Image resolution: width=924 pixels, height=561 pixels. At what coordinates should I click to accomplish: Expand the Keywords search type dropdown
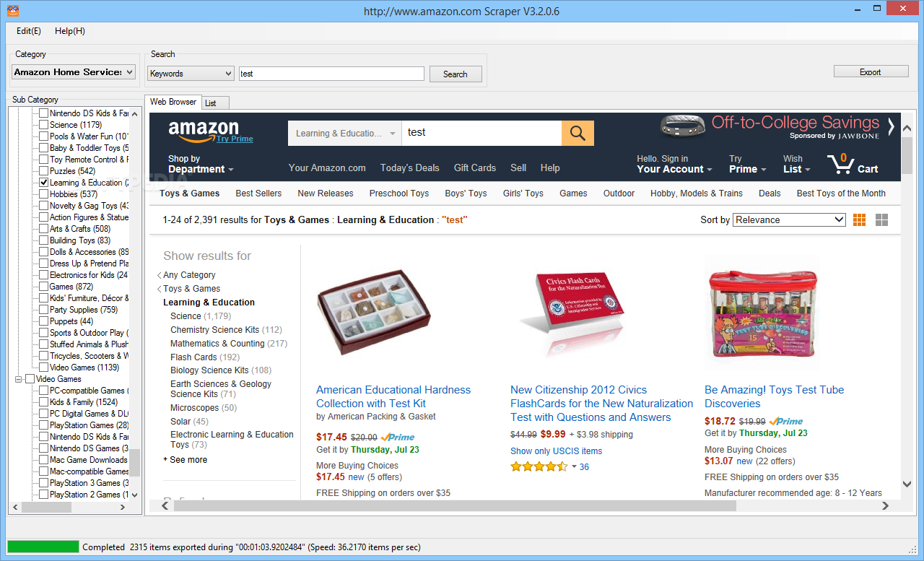tap(191, 74)
